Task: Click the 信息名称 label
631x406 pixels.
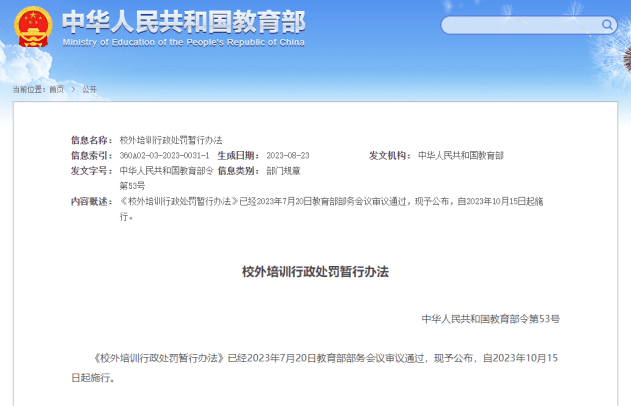Action: point(92,140)
